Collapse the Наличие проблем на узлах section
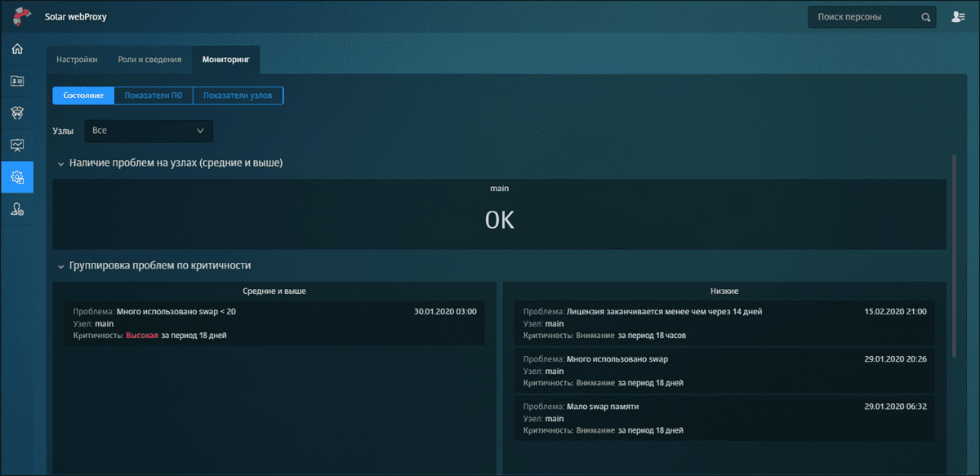The height and width of the screenshot is (476, 980). [x=61, y=163]
